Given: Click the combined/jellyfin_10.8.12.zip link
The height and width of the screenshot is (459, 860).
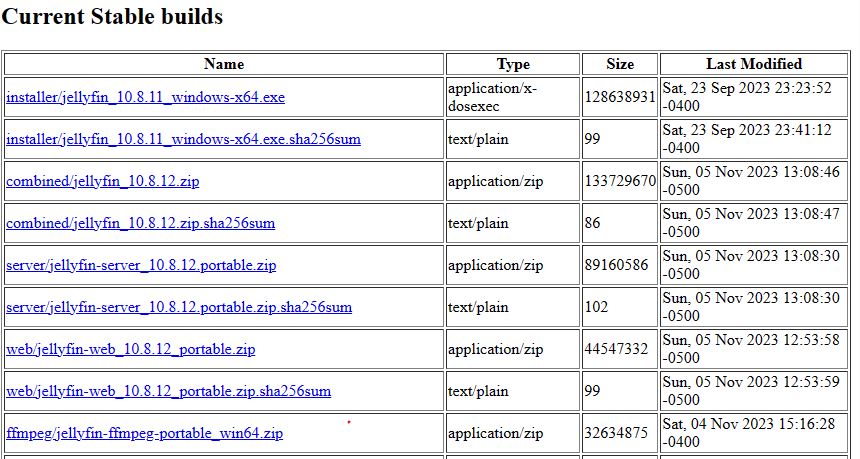Looking at the screenshot, I should (x=103, y=182).
